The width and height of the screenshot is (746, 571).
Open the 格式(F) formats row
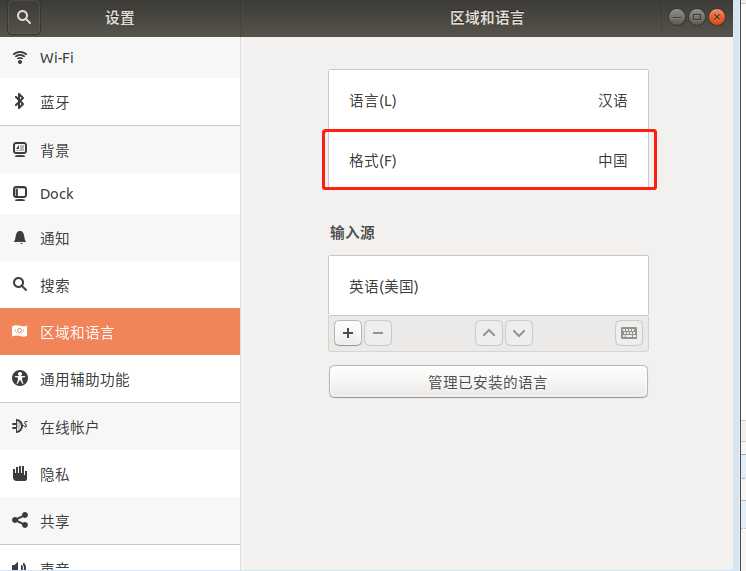point(488,160)
